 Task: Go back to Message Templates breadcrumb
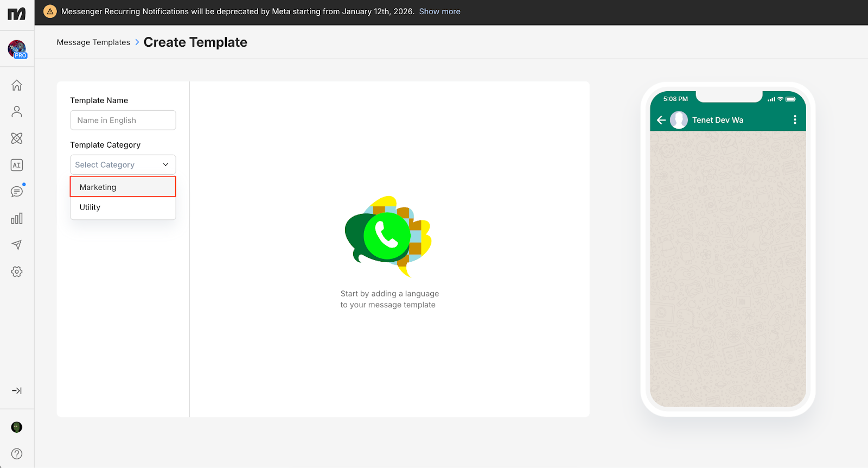[x=93, y=42]
